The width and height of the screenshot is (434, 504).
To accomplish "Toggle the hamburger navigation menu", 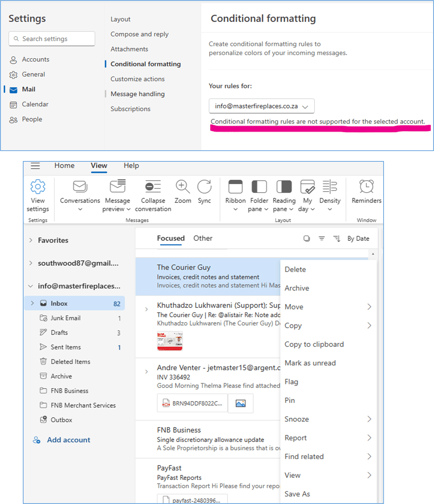I will 35,166.
